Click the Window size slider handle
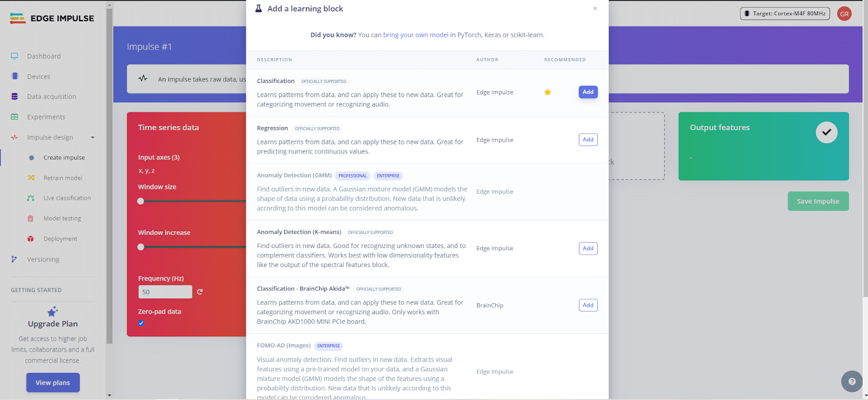This screenshot has width=868, height=400. 141,201
